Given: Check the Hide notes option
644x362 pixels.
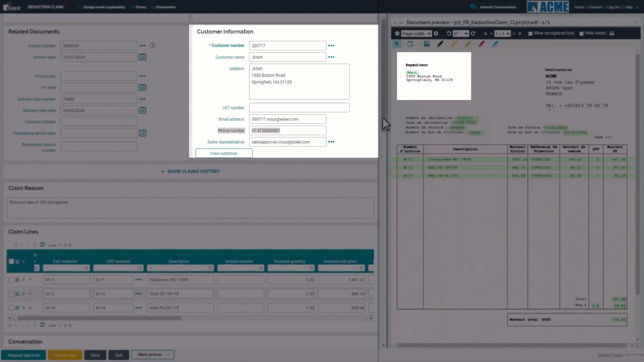Looking at the screenshot, I should (x=582, y=34).
